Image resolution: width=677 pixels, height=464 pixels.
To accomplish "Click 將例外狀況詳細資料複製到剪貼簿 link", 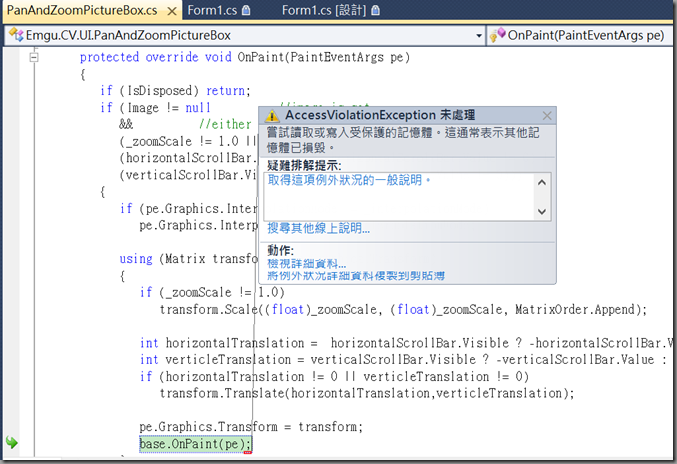I will [x=356, y=275].
